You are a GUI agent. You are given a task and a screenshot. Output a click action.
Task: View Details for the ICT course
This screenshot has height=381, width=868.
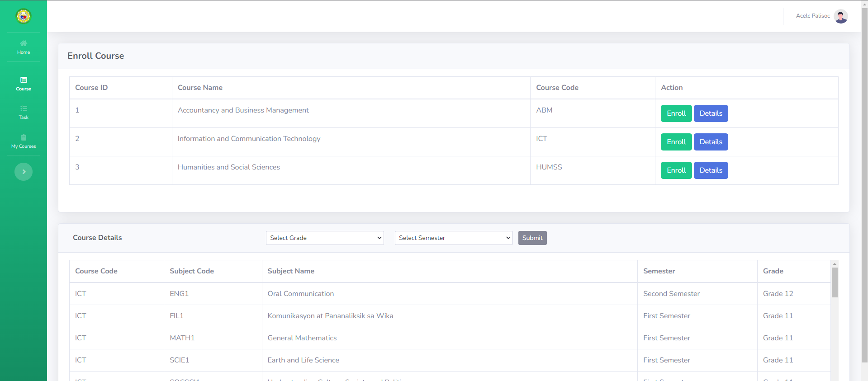(x=711, y=142)
